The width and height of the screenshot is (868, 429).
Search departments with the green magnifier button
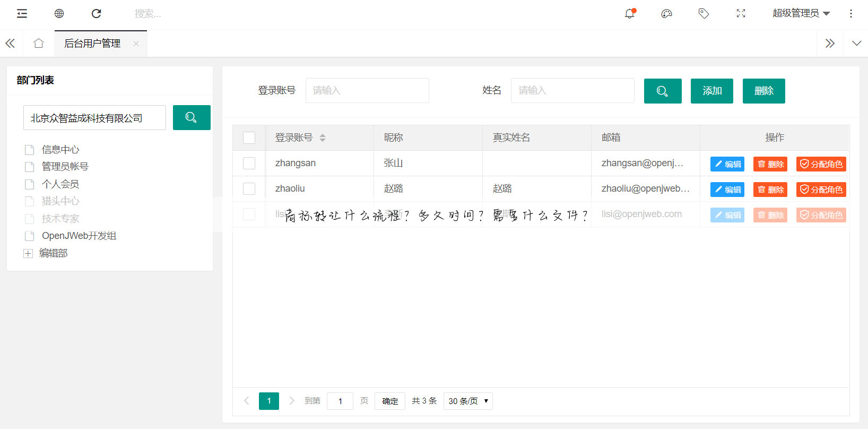(x=192, y=117)
